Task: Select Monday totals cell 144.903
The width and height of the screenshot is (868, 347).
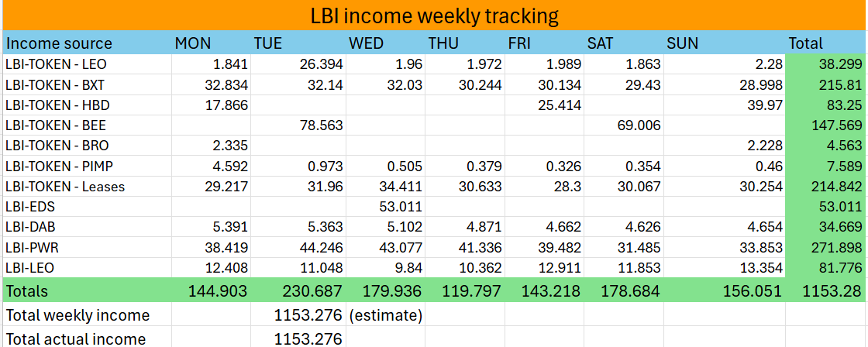Action: point(211,291)
